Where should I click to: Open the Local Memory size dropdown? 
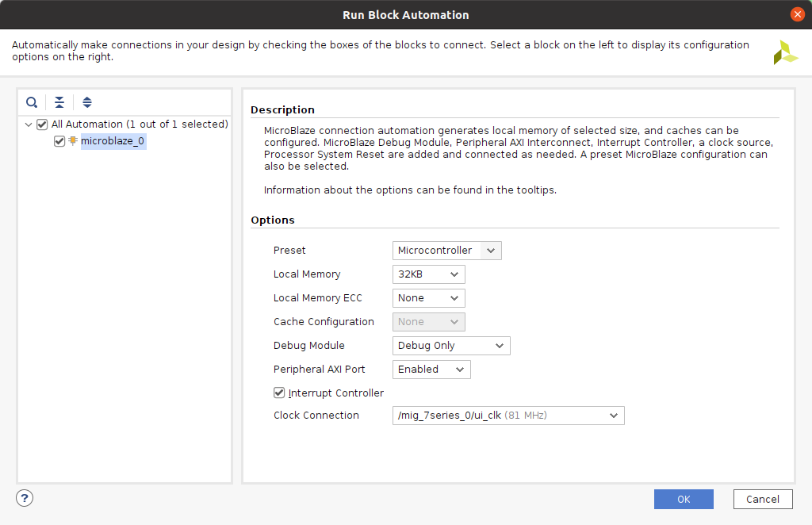click(429, 274)
